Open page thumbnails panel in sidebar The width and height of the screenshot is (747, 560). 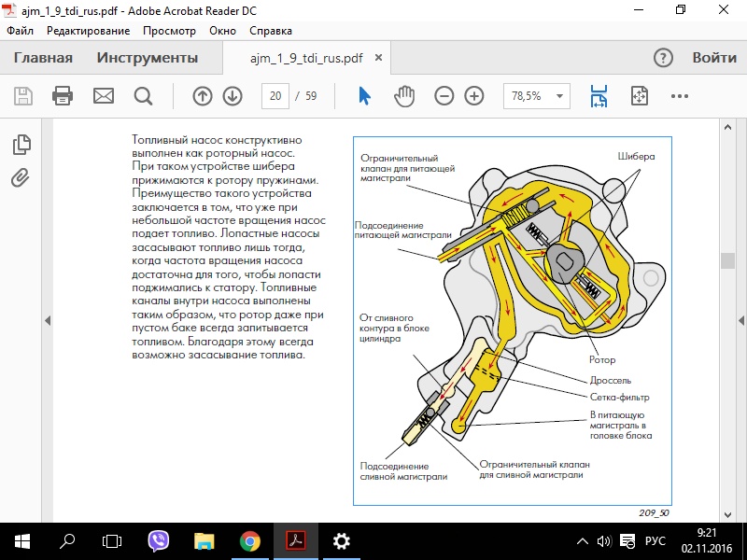tap(21, 145)
